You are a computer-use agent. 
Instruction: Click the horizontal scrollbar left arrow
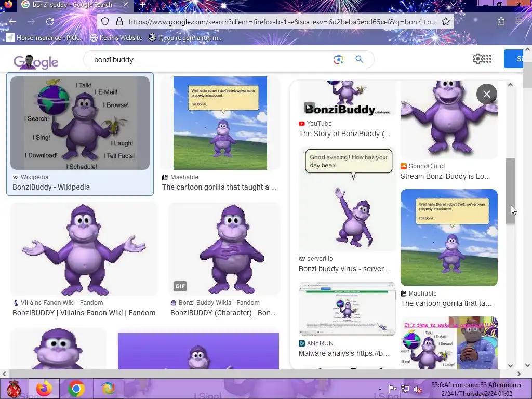[4, 374]
